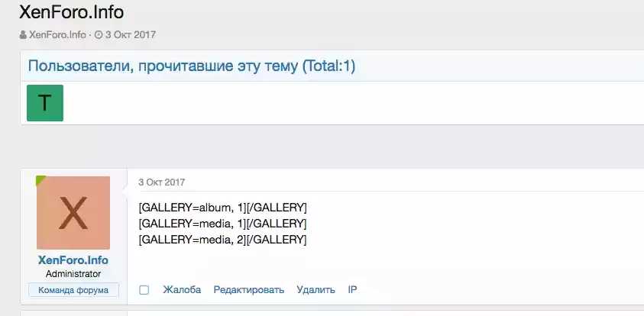This screenshot has width=644, height=316.
Task: Click the thread start date 3 Окт 2017
Action: point(131,35)
